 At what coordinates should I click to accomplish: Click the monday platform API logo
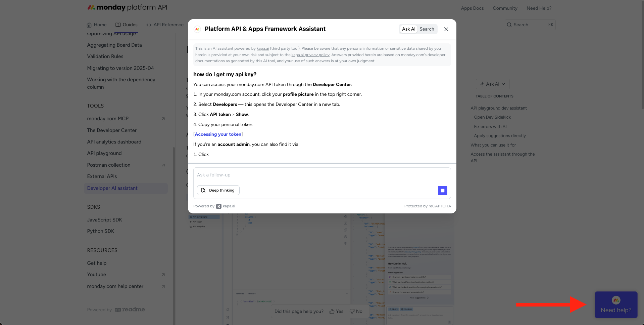coord(127,7)
